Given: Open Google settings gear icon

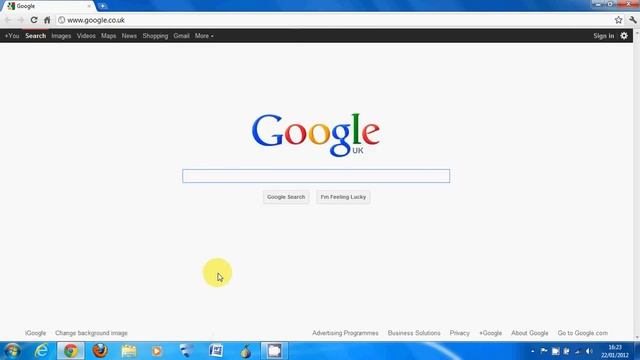Looking at the screenshot, I should [624, 36].
